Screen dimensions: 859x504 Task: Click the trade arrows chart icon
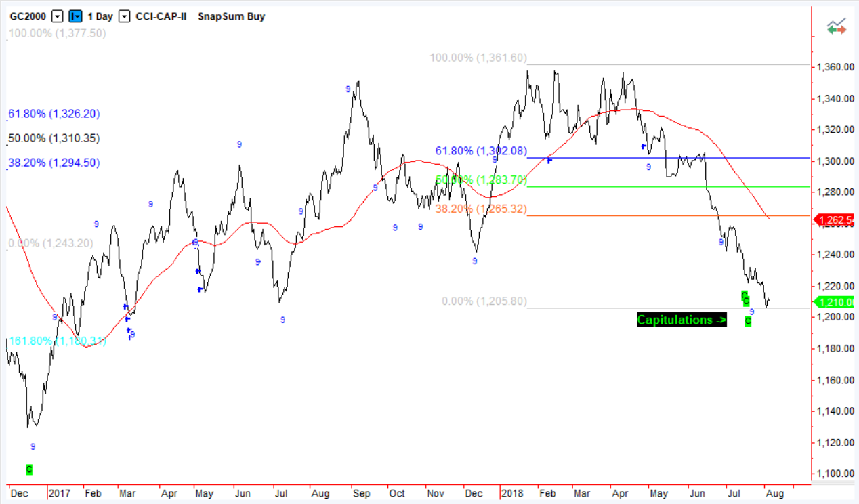point(837,27)
